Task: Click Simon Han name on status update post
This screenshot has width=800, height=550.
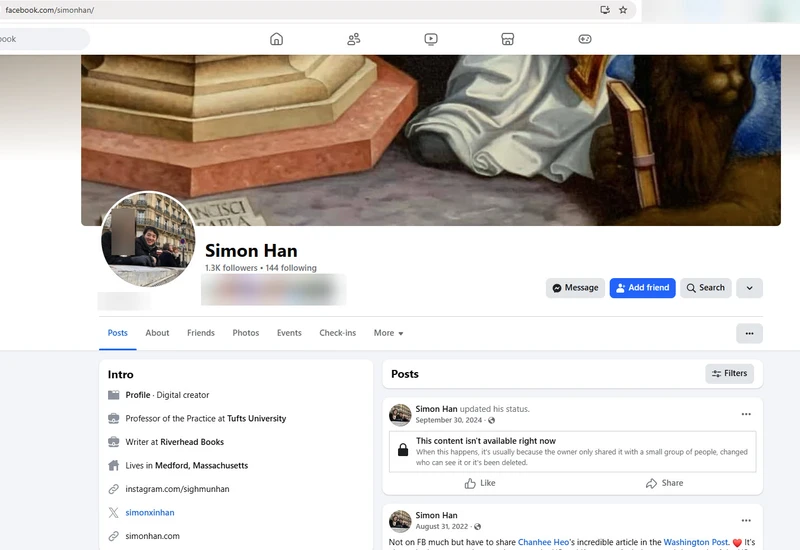Action: tap(436, 409)
